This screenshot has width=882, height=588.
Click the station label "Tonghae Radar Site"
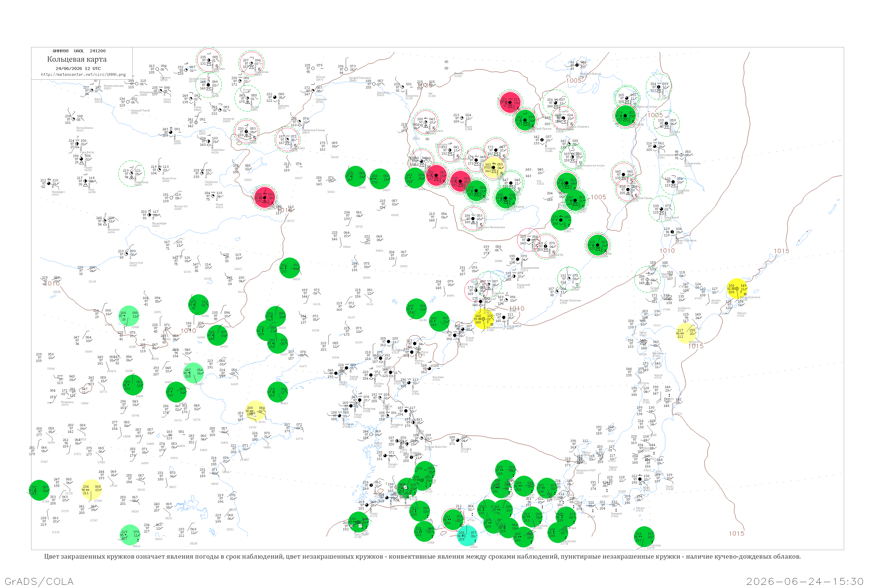(x=435, y=447)
